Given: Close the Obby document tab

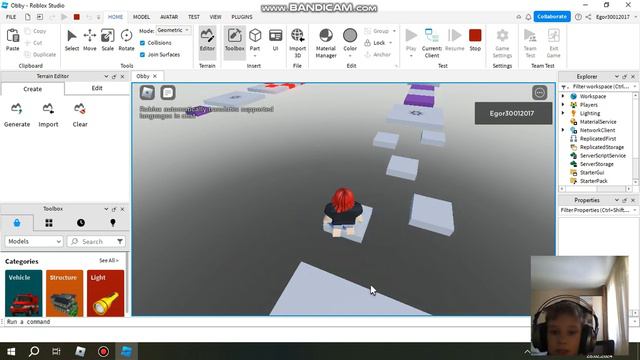Looking at the screenshot, I should 155,76.
